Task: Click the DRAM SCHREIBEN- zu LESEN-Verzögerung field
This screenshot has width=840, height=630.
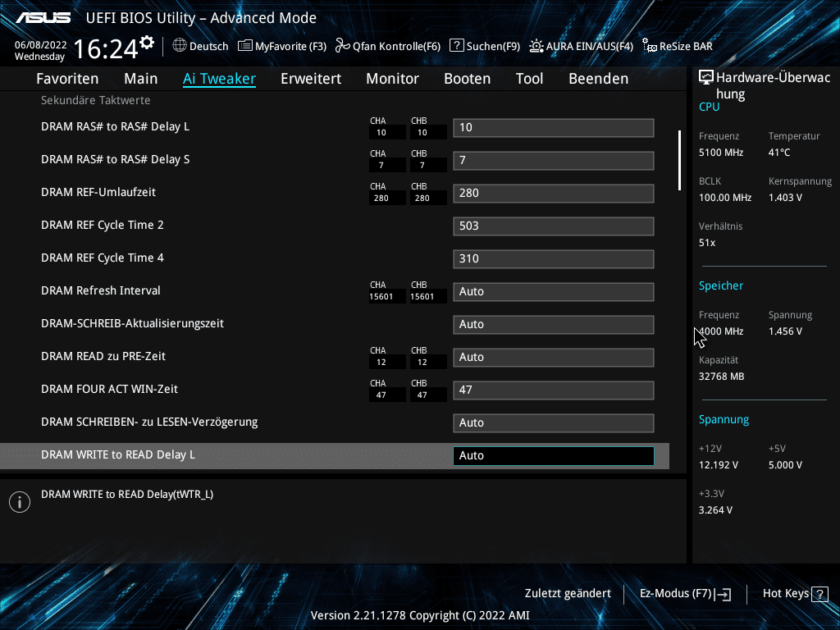Action: point(554,422)
